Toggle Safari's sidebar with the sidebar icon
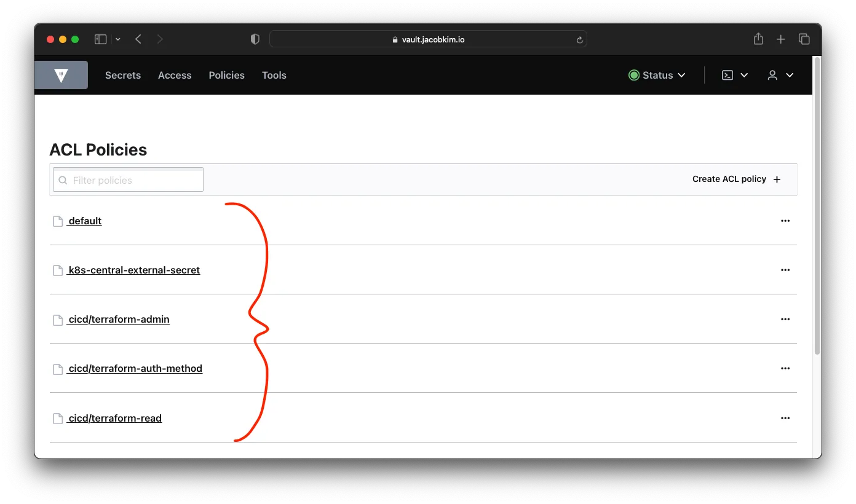The width and height of the screenshot is (856, 504). [100, 39]
